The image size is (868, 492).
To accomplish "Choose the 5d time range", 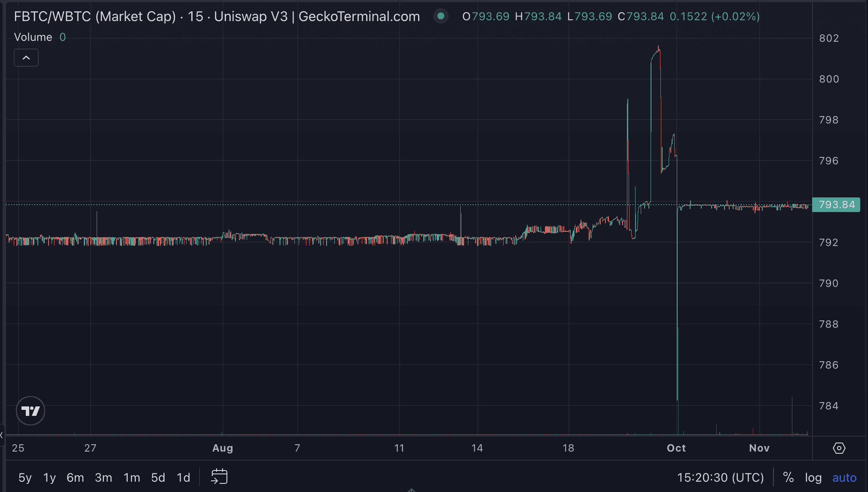I will (158, 477).
